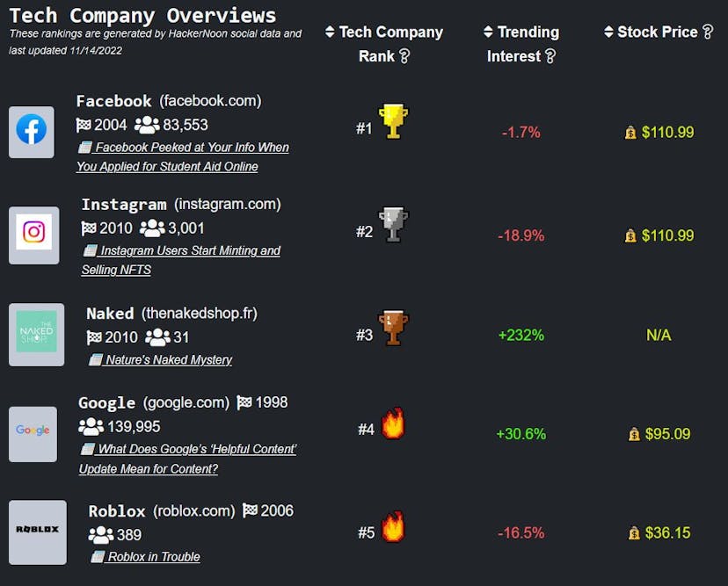
Task: Open the Instagram minting NFTs article link
Action: click(181, 260)
